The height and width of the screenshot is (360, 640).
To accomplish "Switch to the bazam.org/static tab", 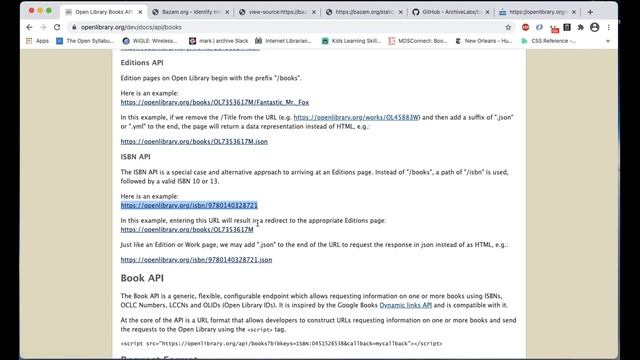I will [x=364, y=12].
